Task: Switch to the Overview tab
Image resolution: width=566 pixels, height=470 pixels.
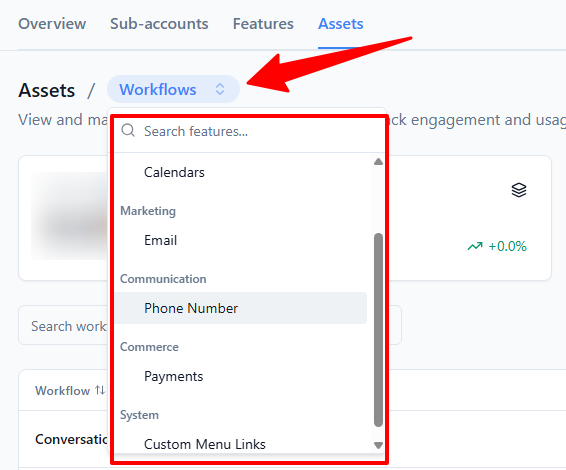Action: 52,24
